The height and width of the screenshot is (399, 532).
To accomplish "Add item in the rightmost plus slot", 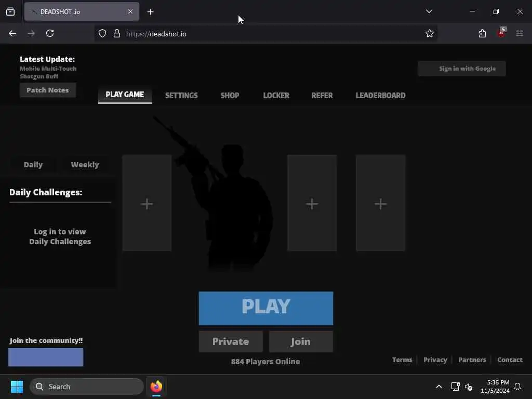I will click(x=380, y=203).
